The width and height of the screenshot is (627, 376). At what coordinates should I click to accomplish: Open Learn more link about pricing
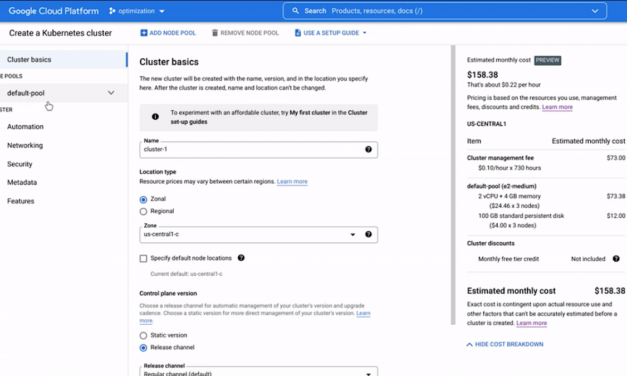[x=557, y=107]
